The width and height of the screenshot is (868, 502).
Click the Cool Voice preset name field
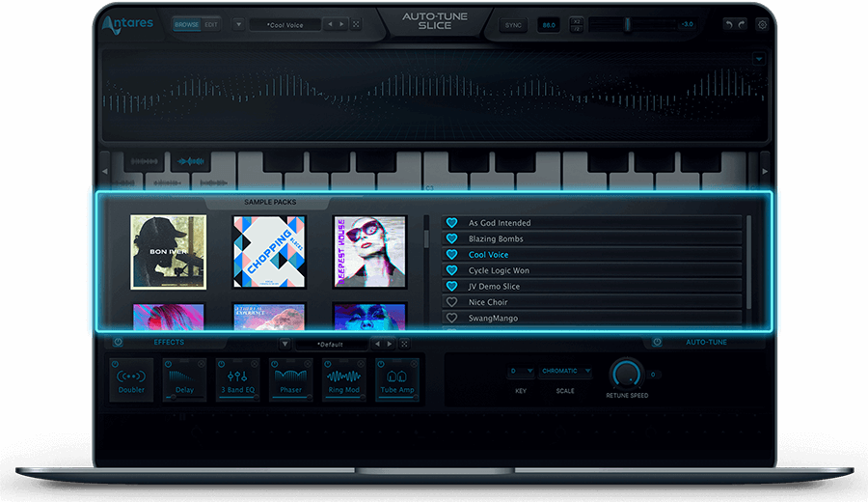tap(285, 25)
